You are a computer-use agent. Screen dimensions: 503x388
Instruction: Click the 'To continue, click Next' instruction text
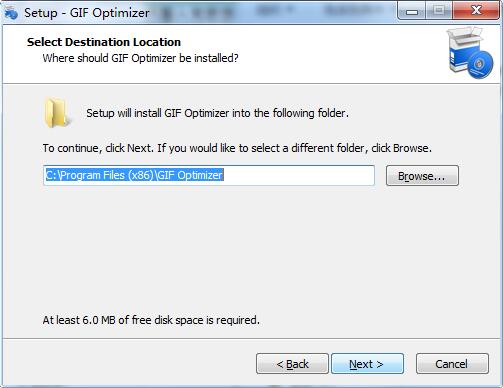237,148
